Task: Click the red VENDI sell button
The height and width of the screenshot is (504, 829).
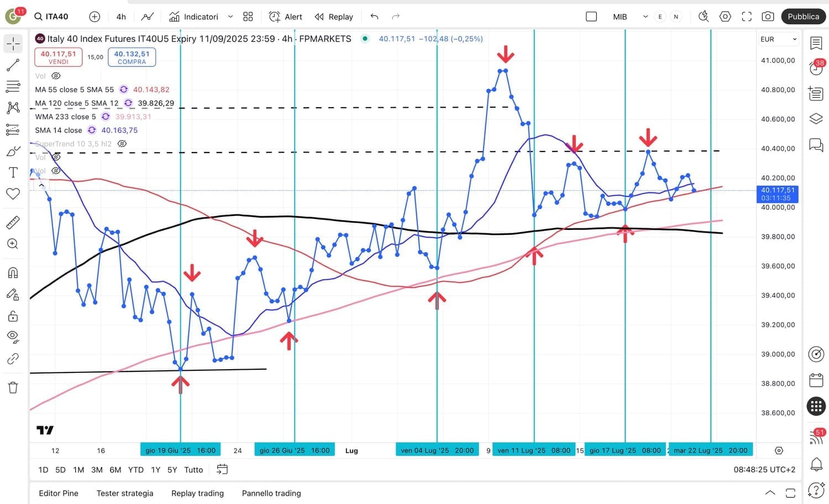Action: tap(59, 57)
